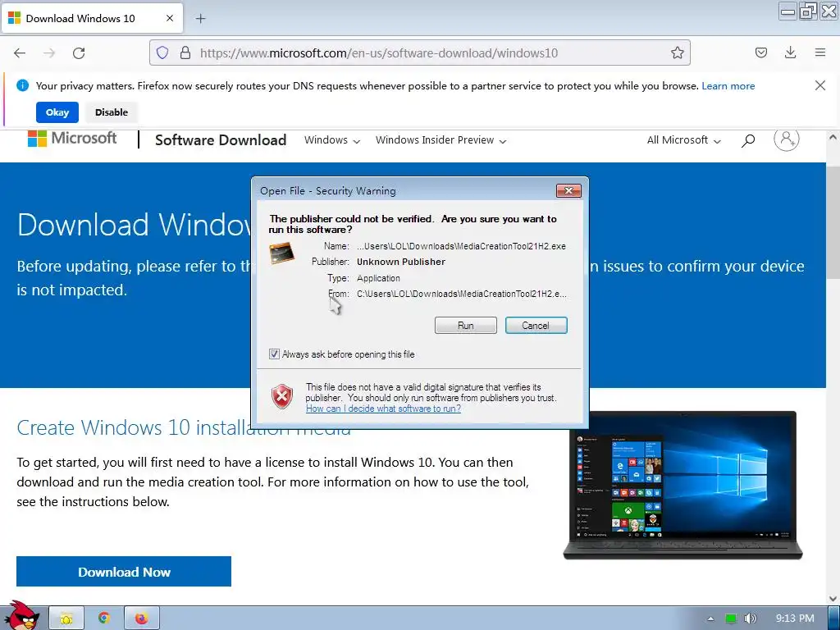Uncheck Always ask before opening this file
This screenshot has width=840, height=630.
coord(274,354)
